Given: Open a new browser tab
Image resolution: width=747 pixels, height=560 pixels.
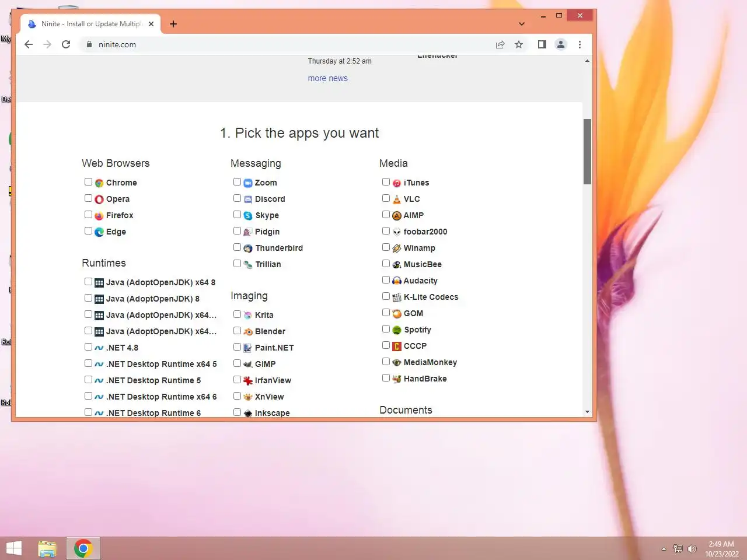Looking at the screenshot, I should (x=173, y=24).
